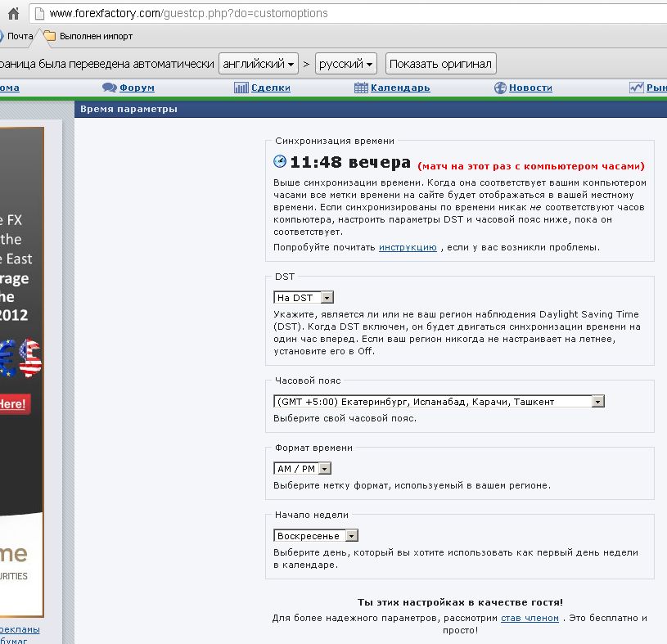The height and width of the screenshot is (644, 667).
Task: Click the Календарь grid icon
Action: point(360,88)
